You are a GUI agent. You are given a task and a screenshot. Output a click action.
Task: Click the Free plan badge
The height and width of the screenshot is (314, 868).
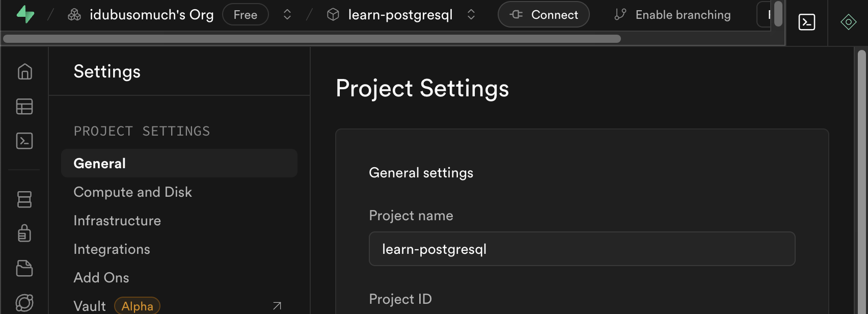pos(246,15)
